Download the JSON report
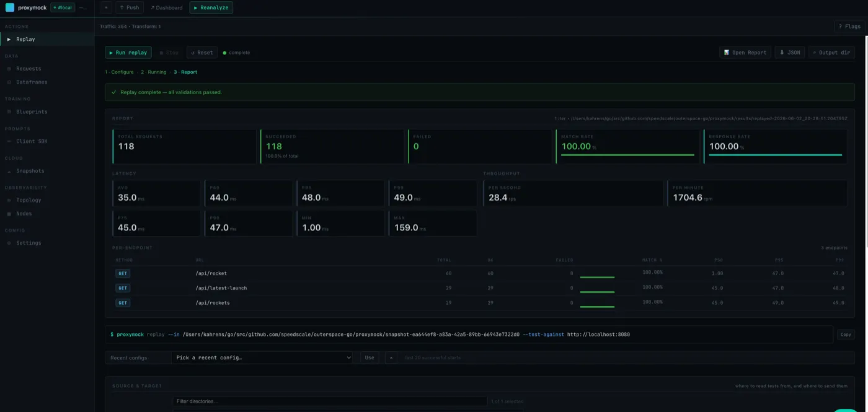This screenshot has width=868, height=412. (790, 53)
